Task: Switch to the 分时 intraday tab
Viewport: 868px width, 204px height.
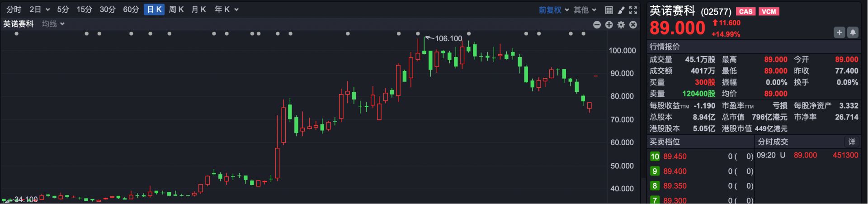Action: 14,9
